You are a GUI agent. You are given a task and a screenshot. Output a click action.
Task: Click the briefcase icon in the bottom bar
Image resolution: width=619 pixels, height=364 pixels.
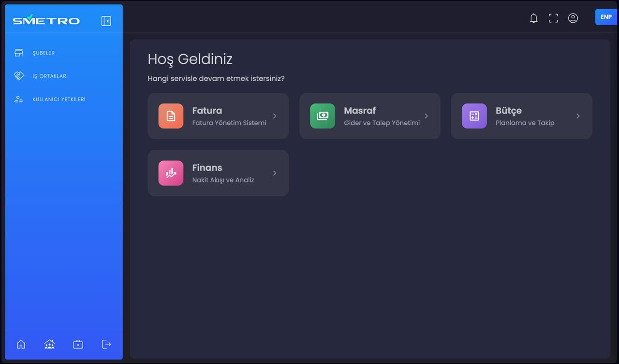pyautogui.click(x=78, y=344)
